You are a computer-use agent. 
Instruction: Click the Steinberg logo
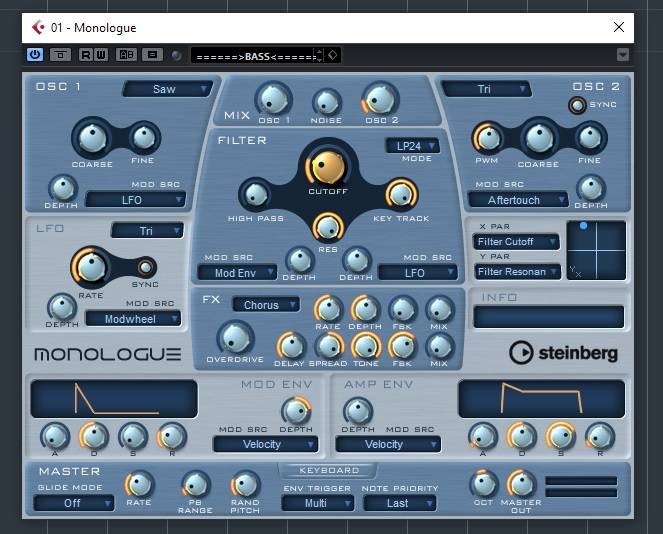[563, 352]
